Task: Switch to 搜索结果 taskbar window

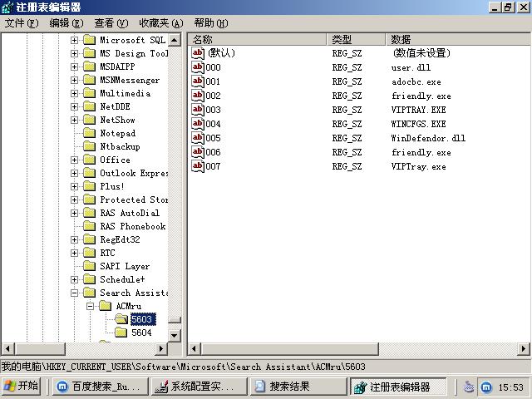Action: coord(298,387)
